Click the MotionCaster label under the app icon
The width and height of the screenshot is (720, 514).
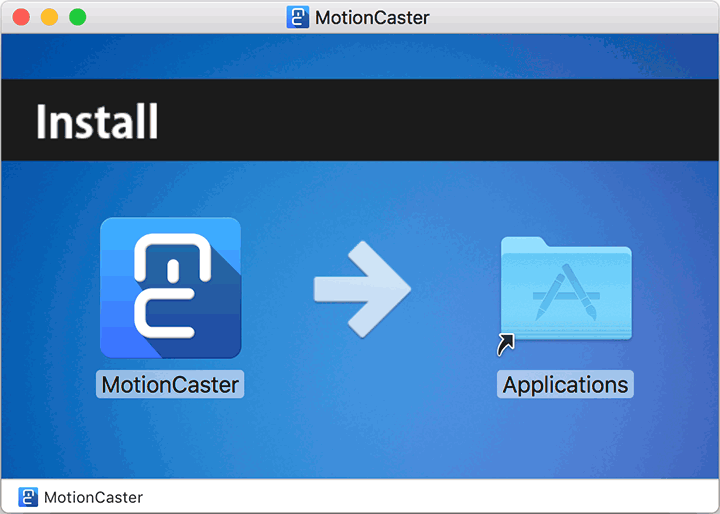170,384
